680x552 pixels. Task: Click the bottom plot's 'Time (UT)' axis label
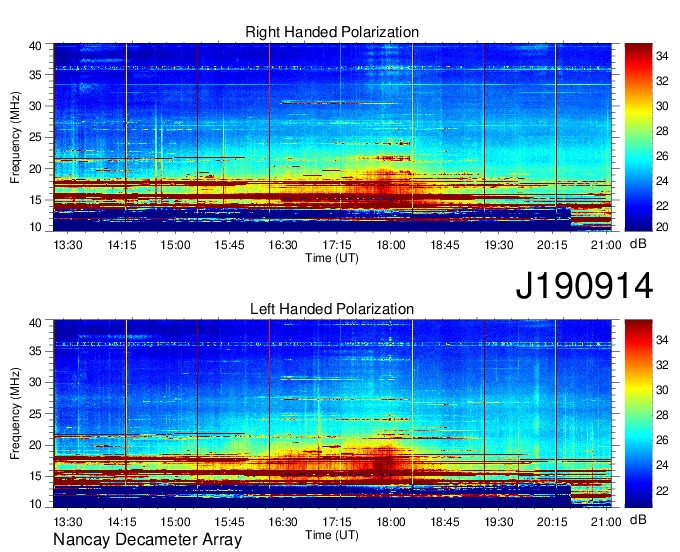coord(332,535)
